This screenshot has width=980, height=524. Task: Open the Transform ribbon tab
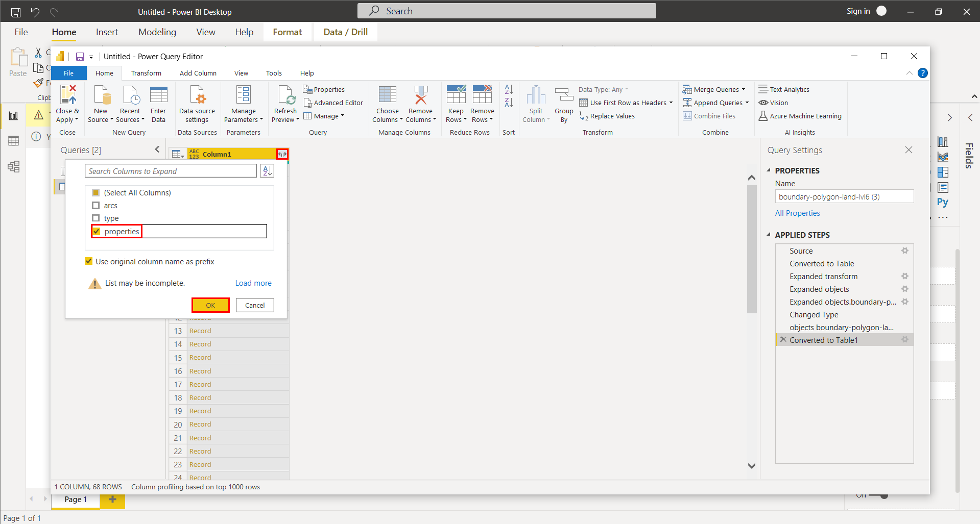pyautogui.click(x=146, y=73)
